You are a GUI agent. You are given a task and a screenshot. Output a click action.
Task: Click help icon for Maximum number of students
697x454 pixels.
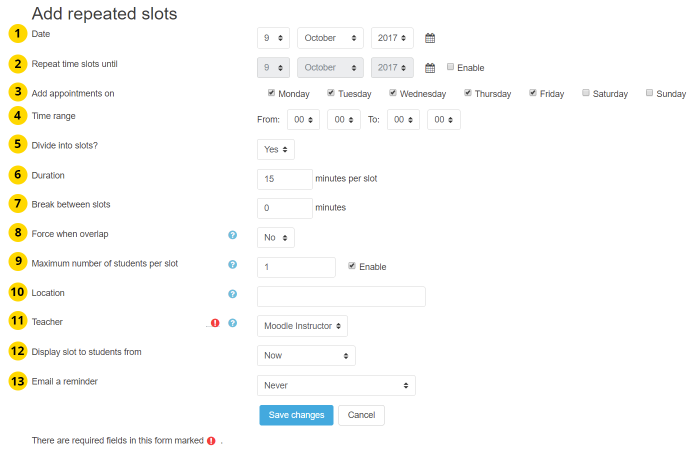pyautogui.click(x=232, y=265)
